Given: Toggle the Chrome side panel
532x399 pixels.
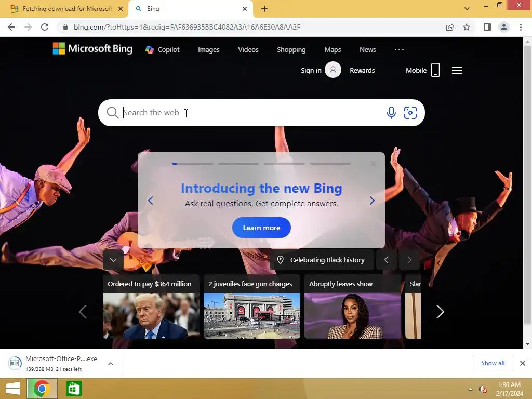Looking at the screenshot, I should [487, 27].
